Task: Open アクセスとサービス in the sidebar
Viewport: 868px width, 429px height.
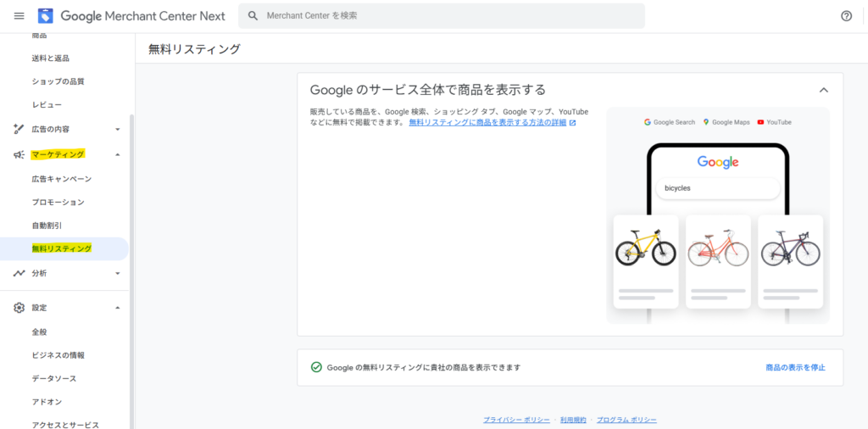Action: point(65,425)
